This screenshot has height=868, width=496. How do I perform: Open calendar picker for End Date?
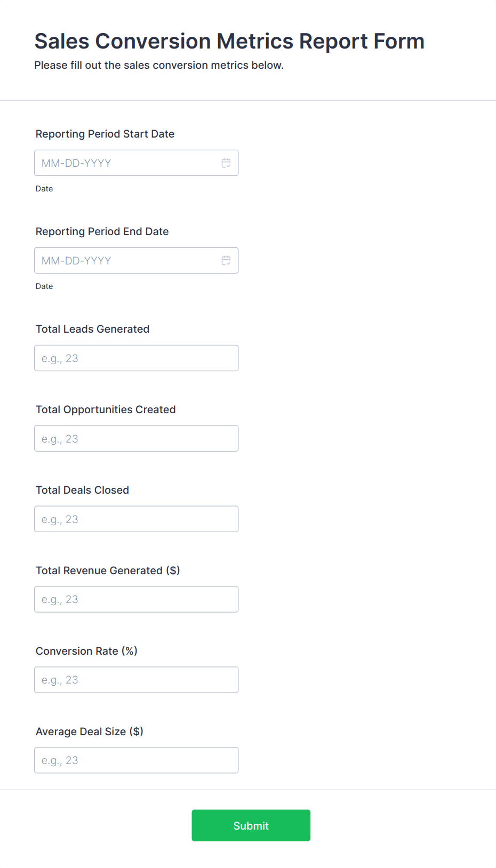[226, 261]
